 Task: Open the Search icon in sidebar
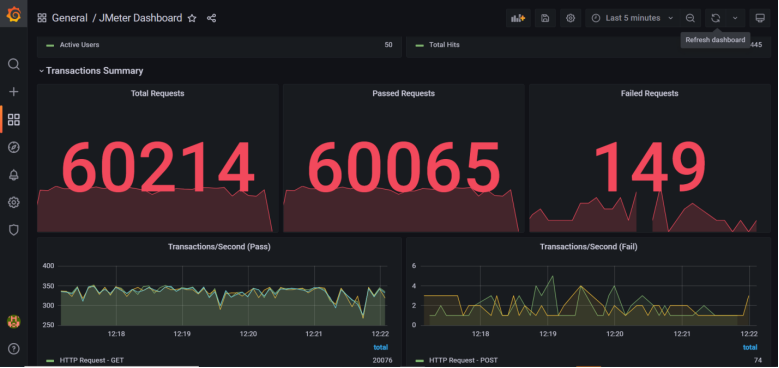14,64
